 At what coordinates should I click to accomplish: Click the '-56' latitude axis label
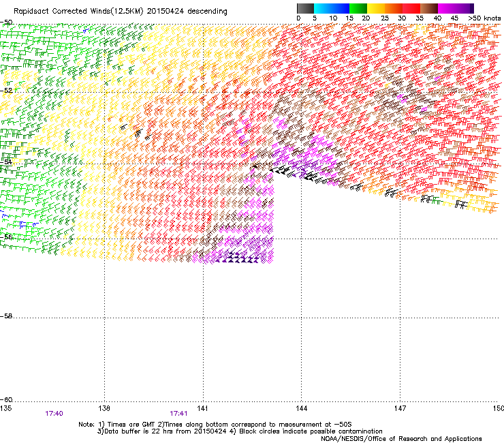tap(6, 237)
